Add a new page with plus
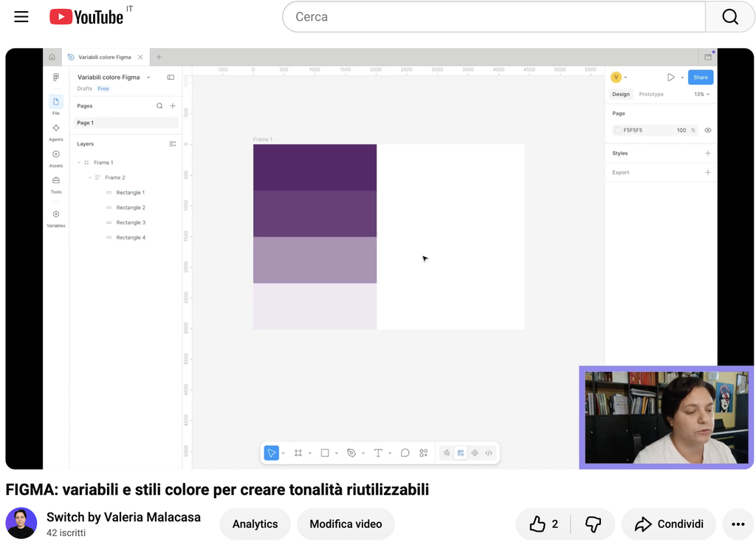The width and height of the screenshot is (756, 548). [x=173, y=106]
